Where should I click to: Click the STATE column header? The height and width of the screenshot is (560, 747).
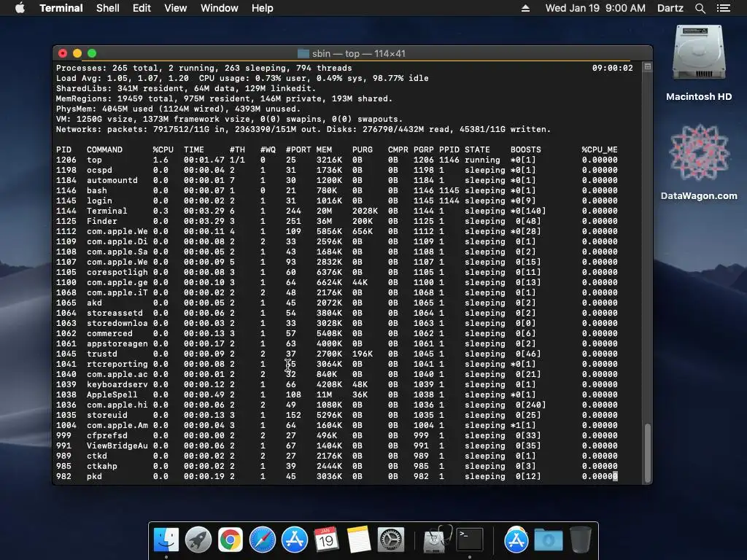(477, 149)
